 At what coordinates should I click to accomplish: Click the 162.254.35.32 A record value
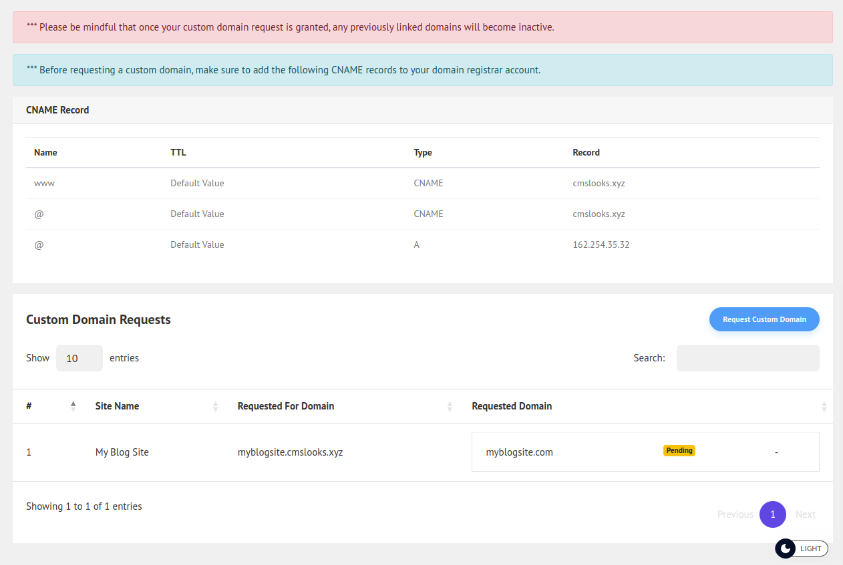(x=600, y=245)
